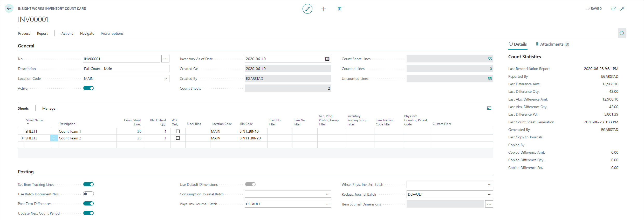Edit the Description field Full Count - Main
Image resolution: width=644 pixels, height=220 pixels.
pyautogui.click(x=126, y=69)
